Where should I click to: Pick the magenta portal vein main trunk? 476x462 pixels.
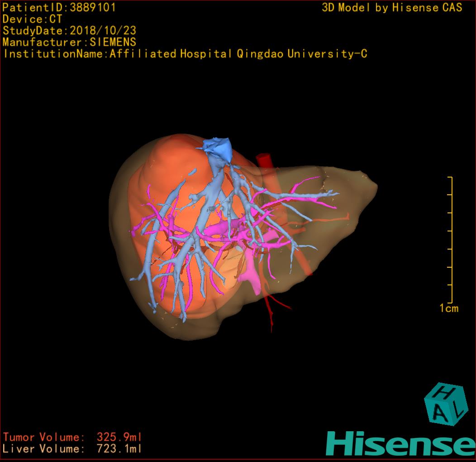point(252,277)
